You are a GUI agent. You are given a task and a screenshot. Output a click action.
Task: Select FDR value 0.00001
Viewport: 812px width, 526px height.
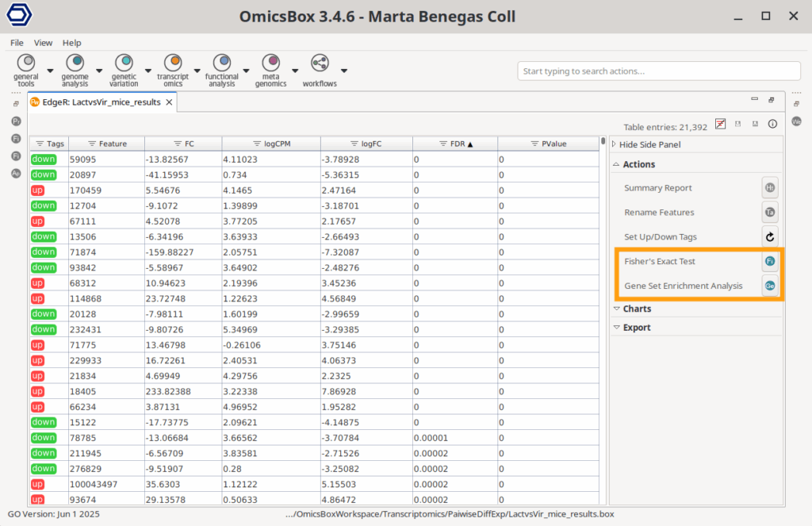pyautogui.click(x=455, y=438)
